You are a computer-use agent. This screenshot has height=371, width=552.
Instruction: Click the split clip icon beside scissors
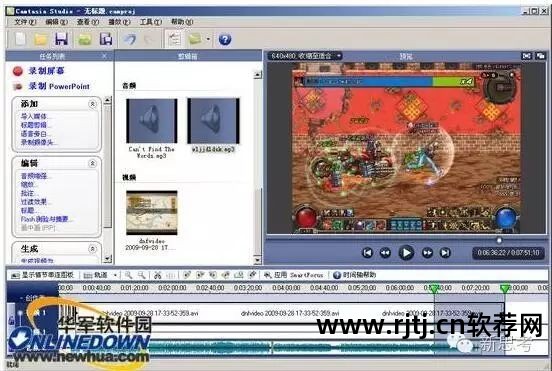tap(171, 275)
